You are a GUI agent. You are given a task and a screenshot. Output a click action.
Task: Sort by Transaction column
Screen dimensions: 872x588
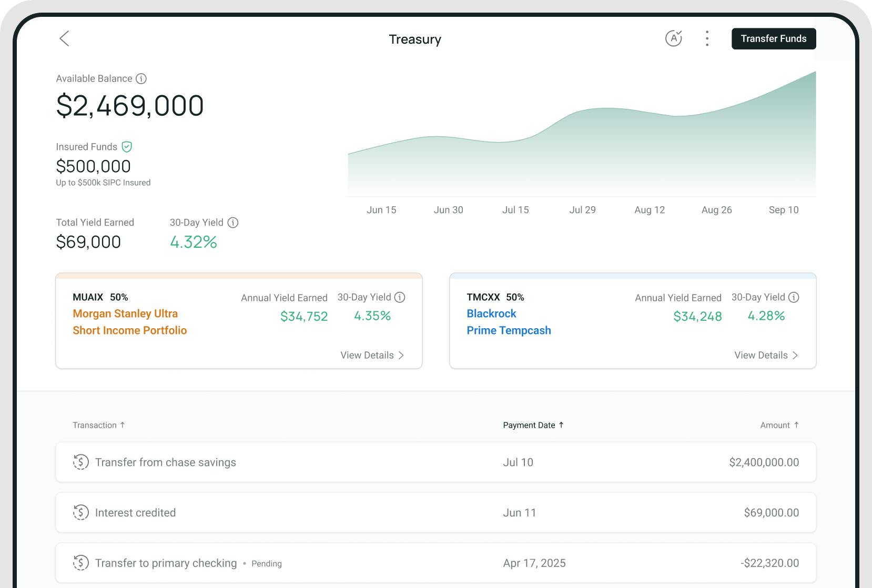(99, 425)
